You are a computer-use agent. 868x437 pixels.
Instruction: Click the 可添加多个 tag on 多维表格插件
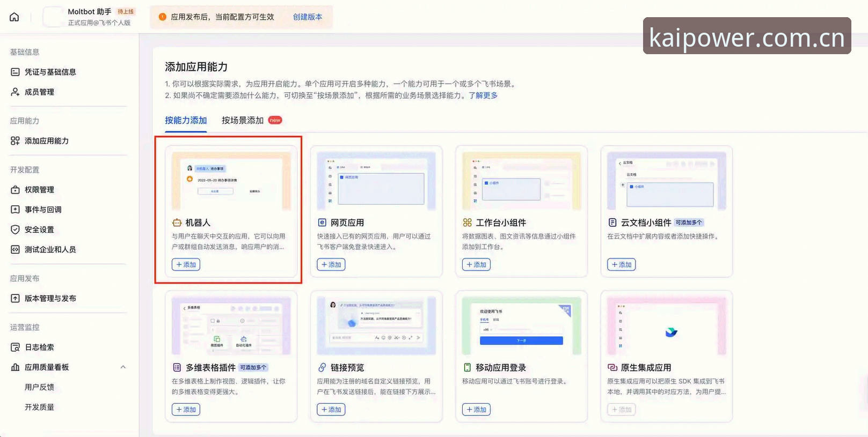tap(253, 367)
